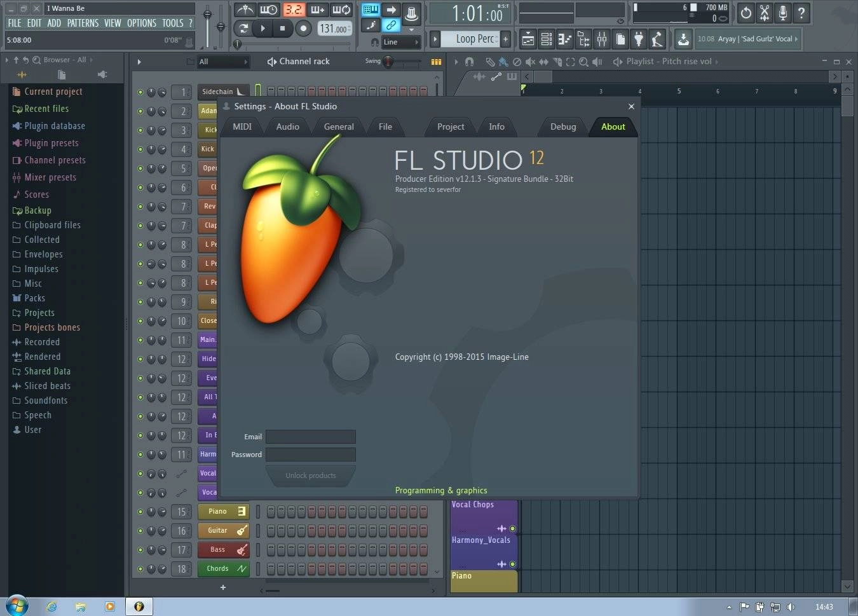Open the PATTERNS menu
This screenshot has width=858, height=616.
(83, 23)
